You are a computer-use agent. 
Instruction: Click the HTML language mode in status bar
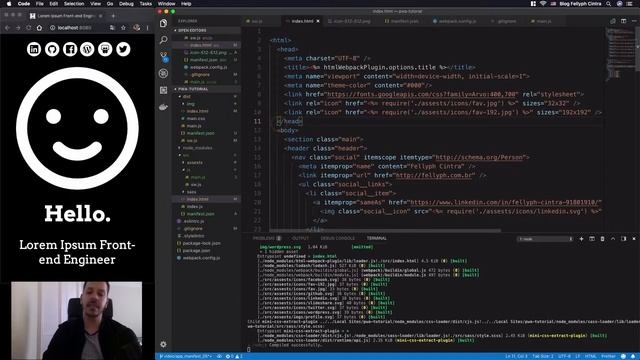[x=590, y=356]
